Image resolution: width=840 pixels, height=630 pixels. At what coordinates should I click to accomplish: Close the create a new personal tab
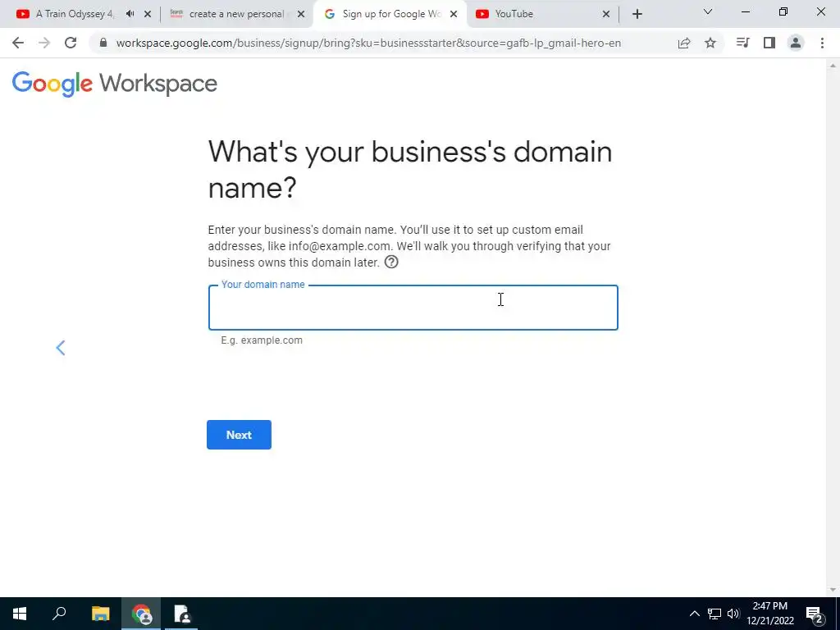301,14
